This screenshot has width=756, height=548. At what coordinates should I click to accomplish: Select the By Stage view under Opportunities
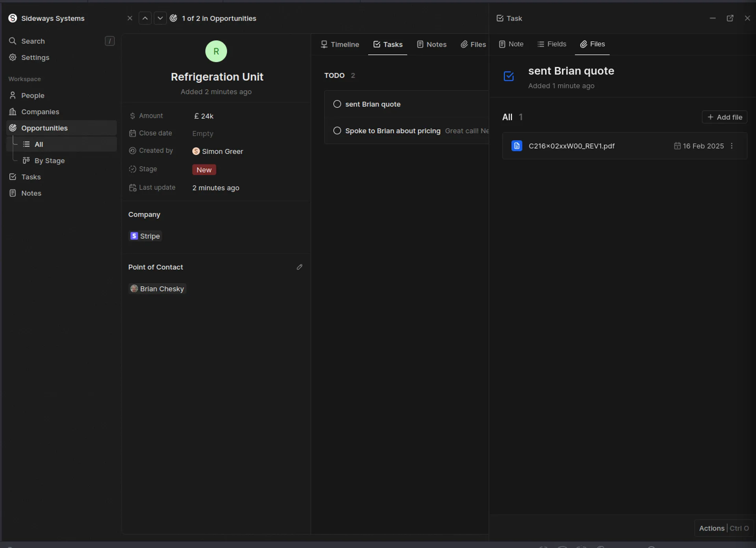click(49, 161)
